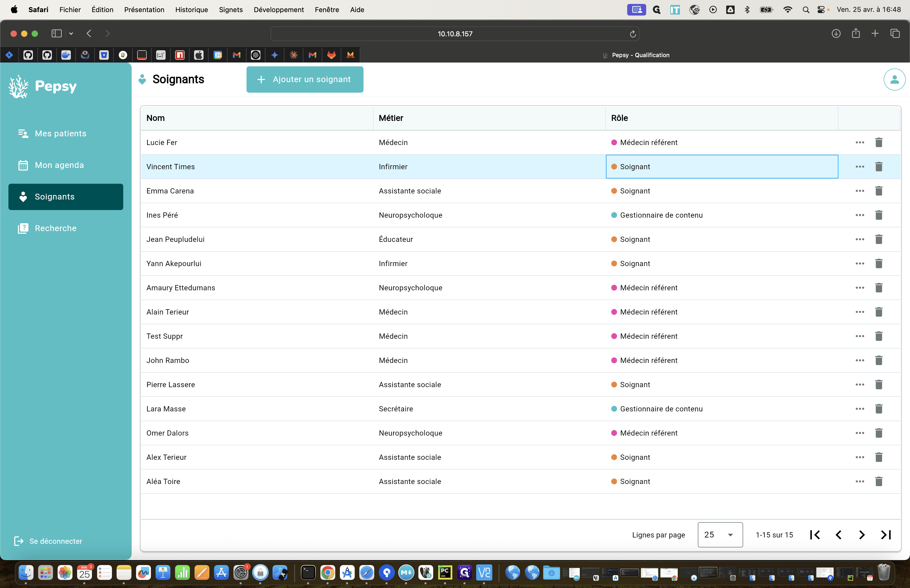The height and width of the screenshot is (588, 910).
Task: Click the Vincent Times Soignant role cell
Action: 722,166
